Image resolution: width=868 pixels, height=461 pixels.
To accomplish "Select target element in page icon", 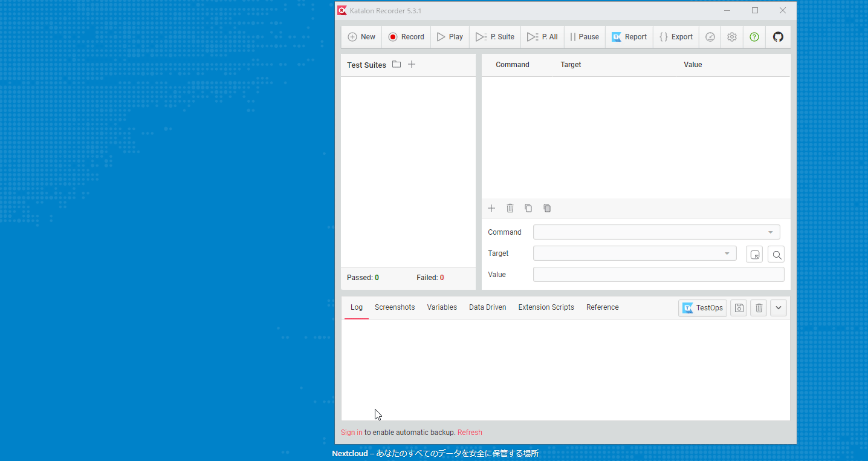I will click(754, 255).
